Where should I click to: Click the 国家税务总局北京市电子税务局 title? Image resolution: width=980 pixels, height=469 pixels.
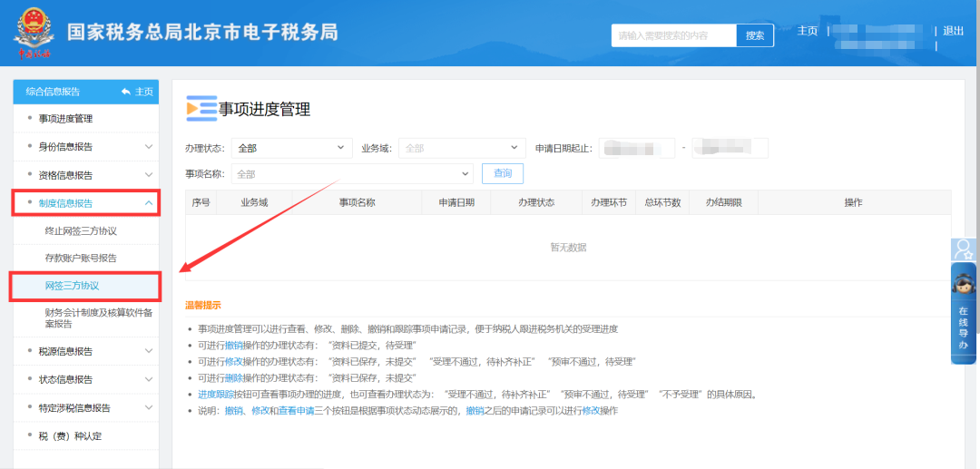coord(202,32)
